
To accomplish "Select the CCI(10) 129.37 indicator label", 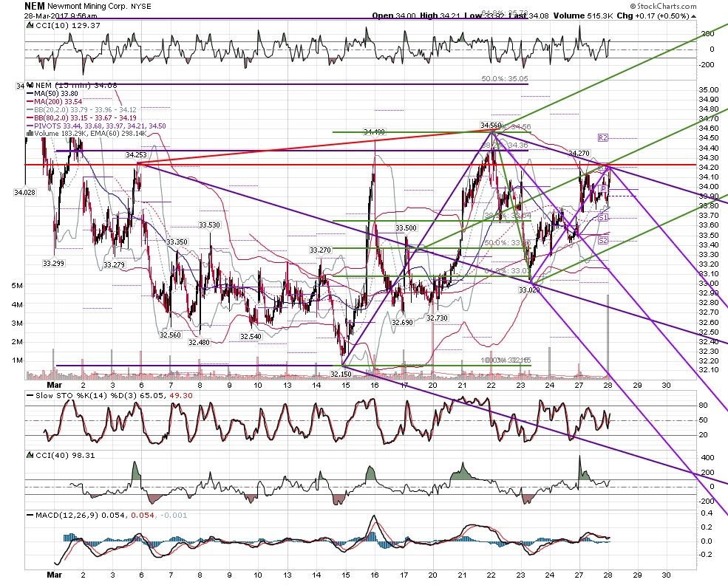I will point(68,26).
